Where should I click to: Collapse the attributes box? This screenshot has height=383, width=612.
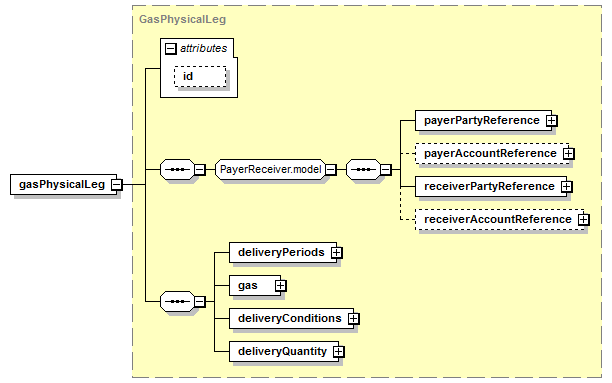click(171, 49)
